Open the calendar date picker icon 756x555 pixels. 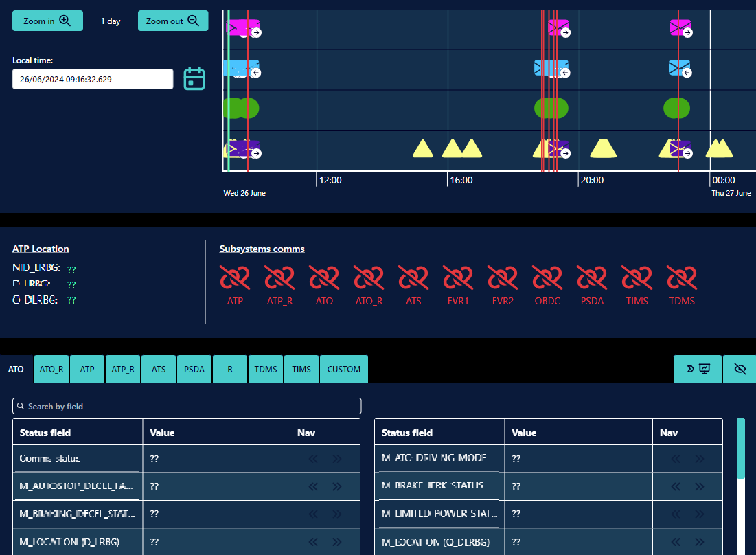(194, 78)
